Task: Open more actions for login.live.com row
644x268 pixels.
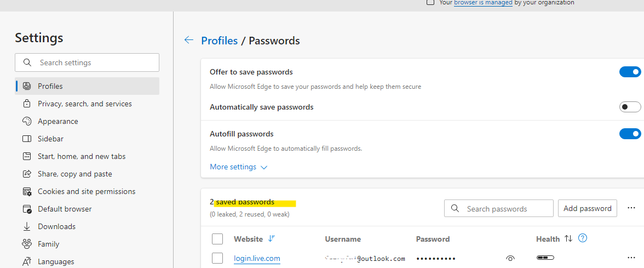Action: click(x=631, y=258)
